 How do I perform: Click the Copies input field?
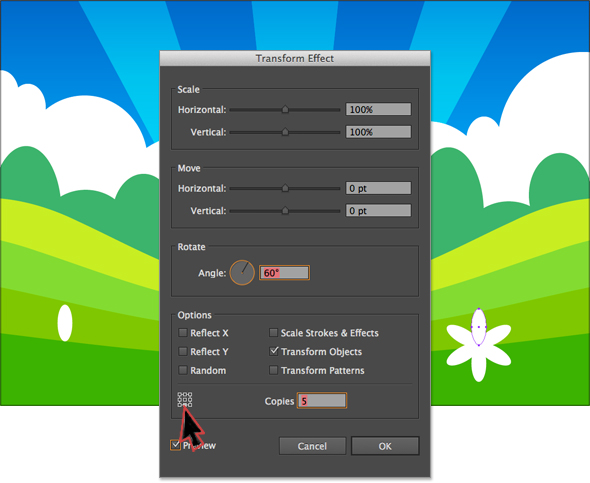tap(322, 401)
